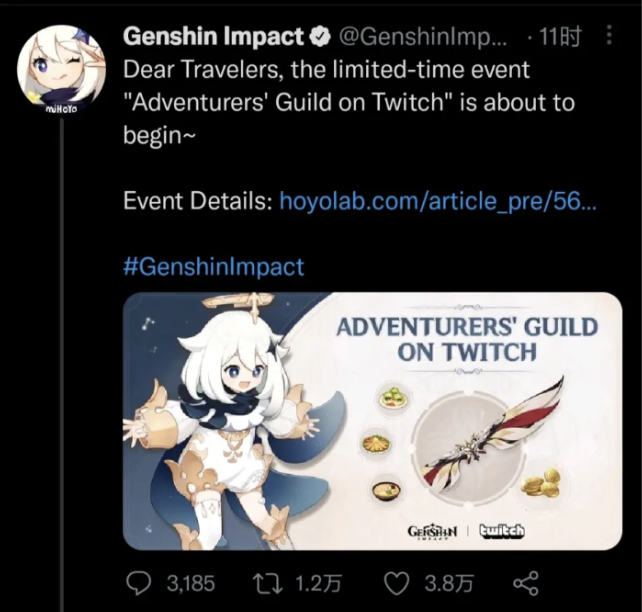Click the #GenshinImpact hashtag

213,266
